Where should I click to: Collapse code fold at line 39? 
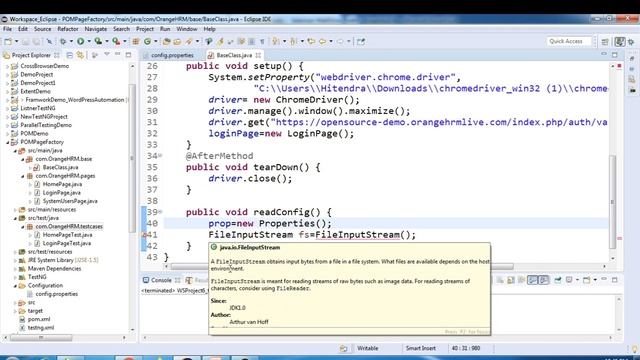tap(160, 212)
